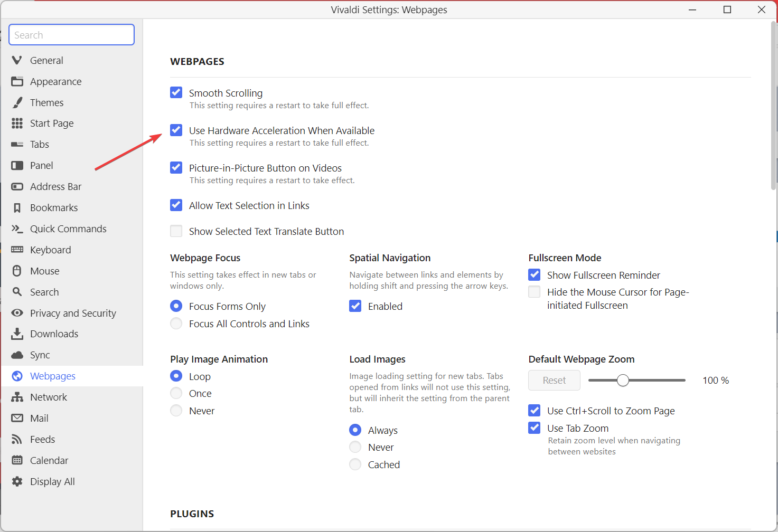Toggle Use Ctrl+Scroll to Zoom Page
This screenshot has width=778, height=532.
click(x=535, y=411)
